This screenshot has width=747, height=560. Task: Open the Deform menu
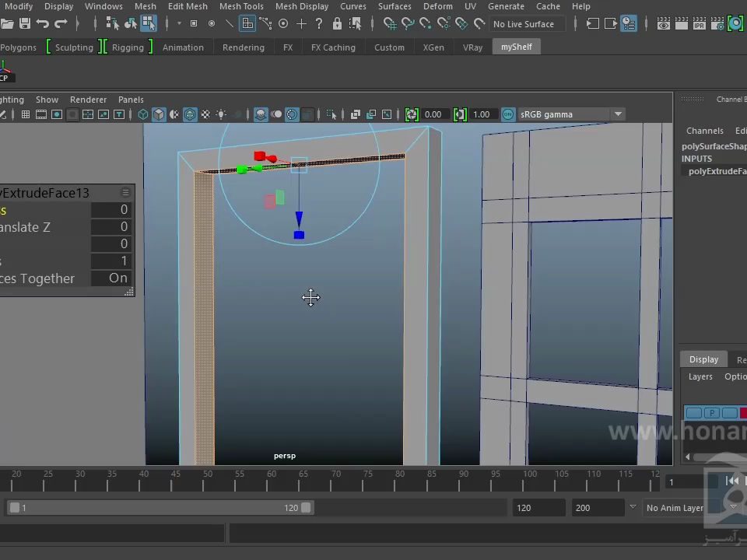point(438,6)
